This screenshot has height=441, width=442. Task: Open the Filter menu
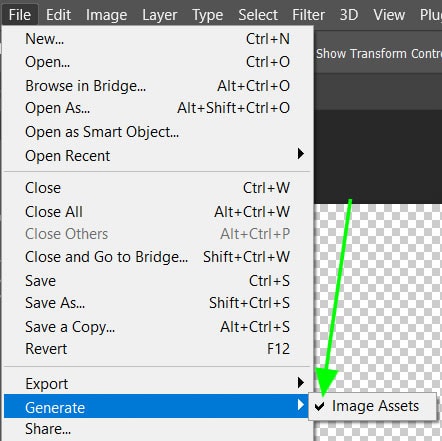[x=308, y=15]
